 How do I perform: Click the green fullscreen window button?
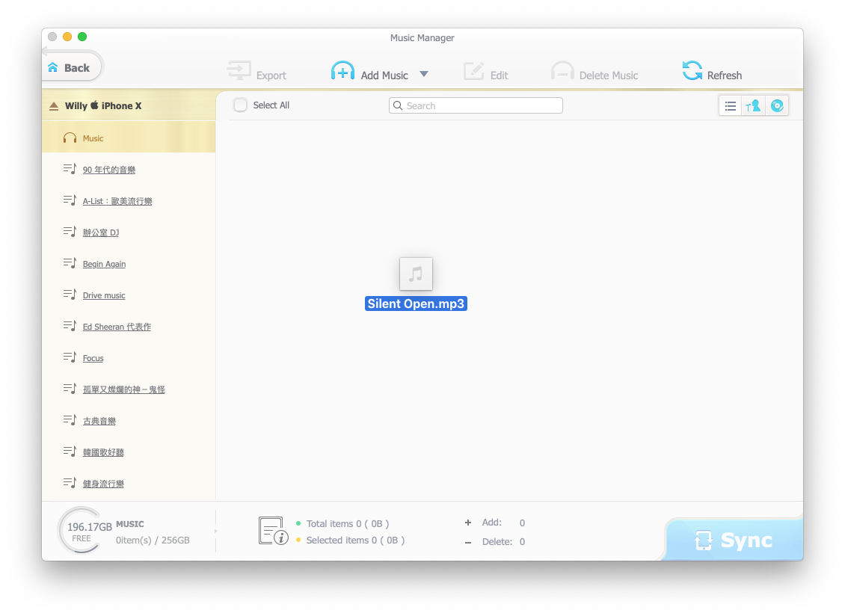tap(82, 37)
